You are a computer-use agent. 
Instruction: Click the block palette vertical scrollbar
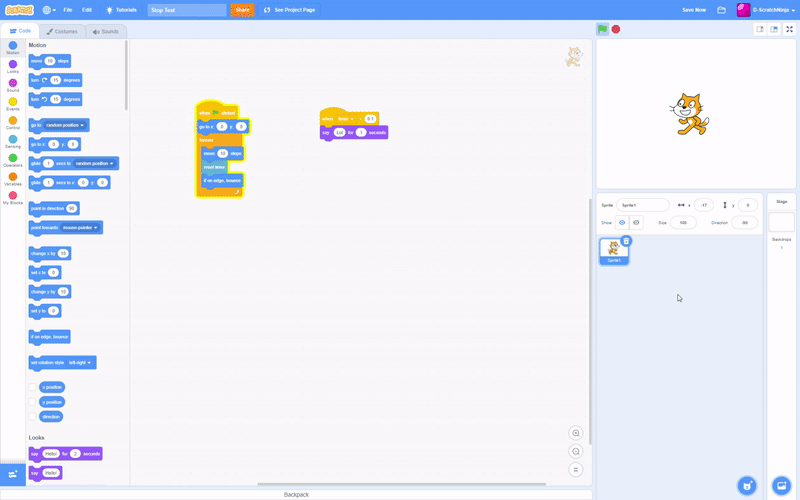[126, 75]
